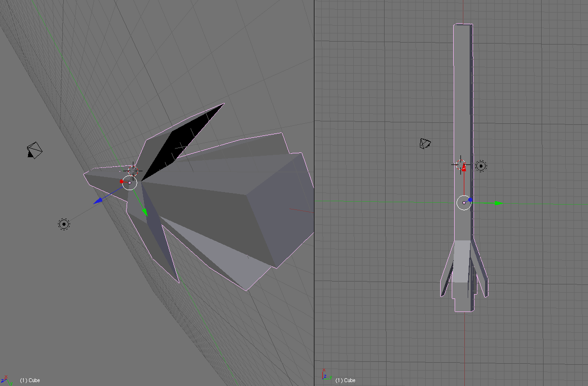Click the blue axis handle dot in right viewport
The image size is (588, 386).
click(x=470, y=199)
